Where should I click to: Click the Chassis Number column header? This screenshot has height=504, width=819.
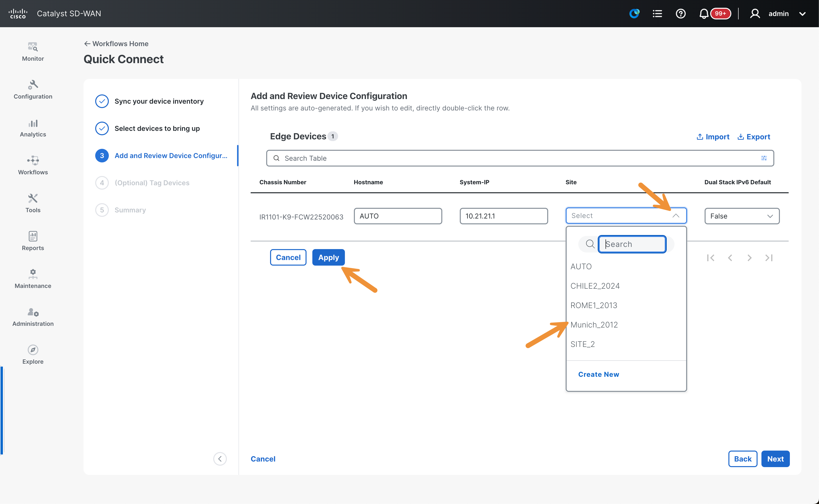tap(282, 182)
